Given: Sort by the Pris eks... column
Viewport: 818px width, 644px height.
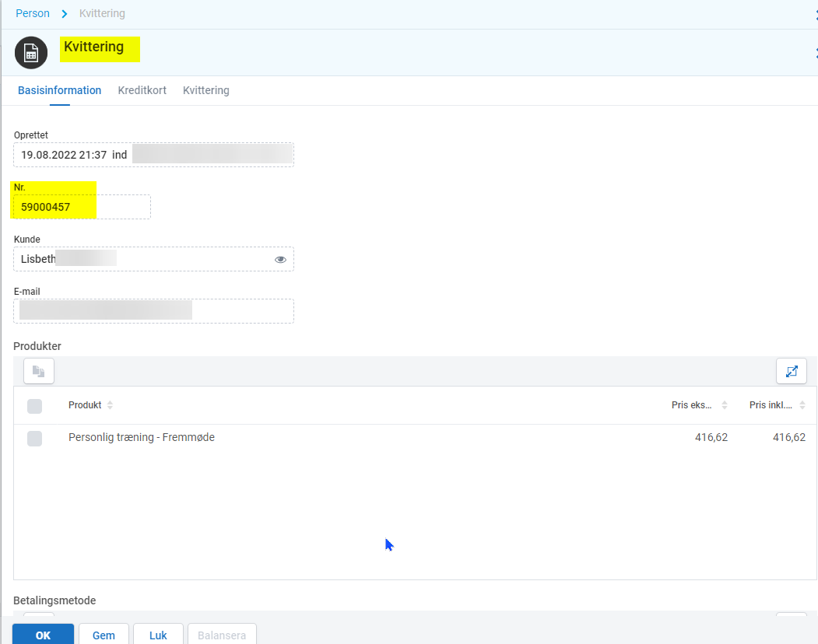Looking at the screenshot, I should point(699,405).
